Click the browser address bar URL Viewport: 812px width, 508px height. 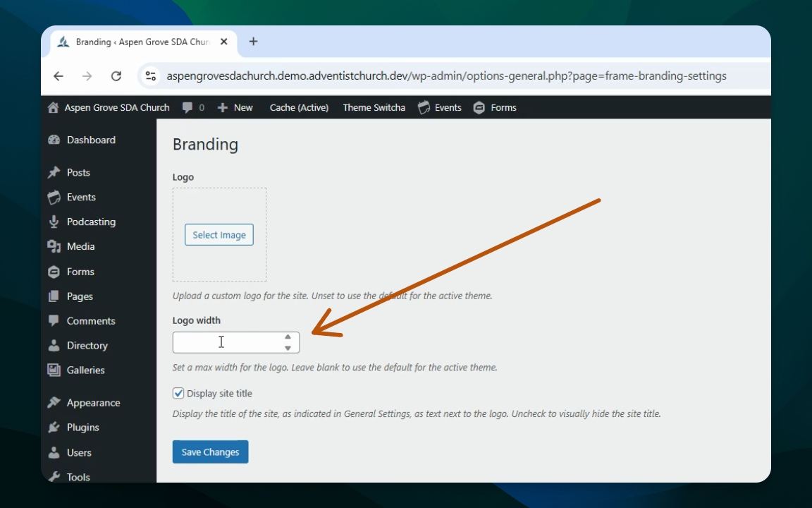point(446,75)
